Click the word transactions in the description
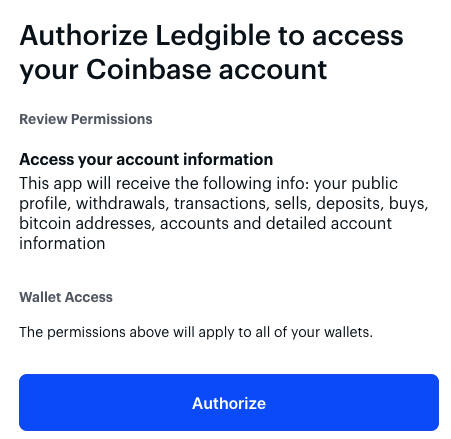451x439 pixels. point(222,203)
